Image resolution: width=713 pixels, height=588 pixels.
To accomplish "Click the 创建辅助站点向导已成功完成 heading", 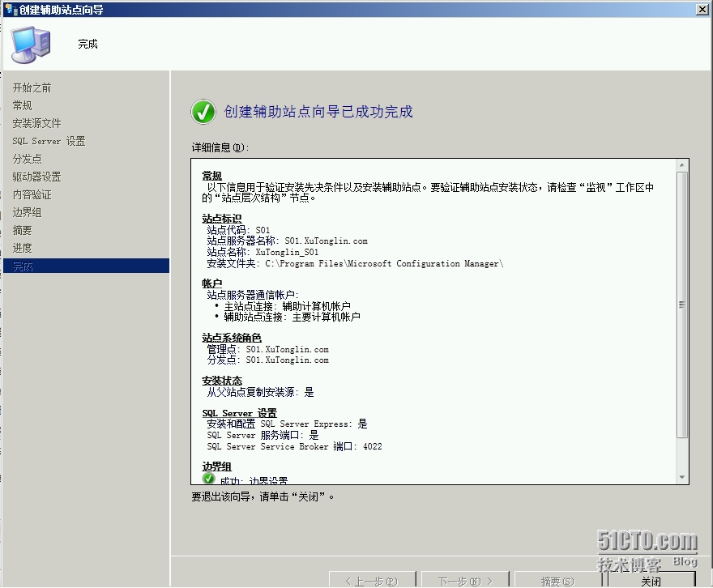I will tap(318, 112).
